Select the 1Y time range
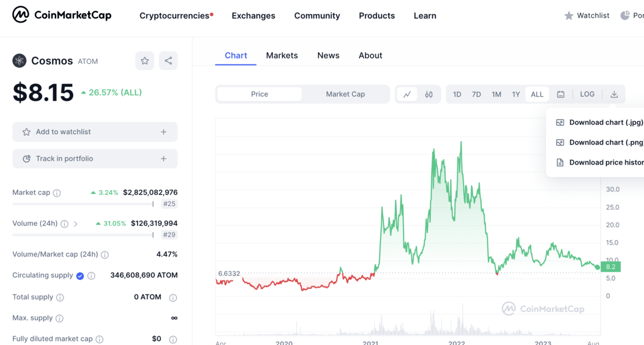The width and height of the screenshot is (644, 345). (516, 94)
